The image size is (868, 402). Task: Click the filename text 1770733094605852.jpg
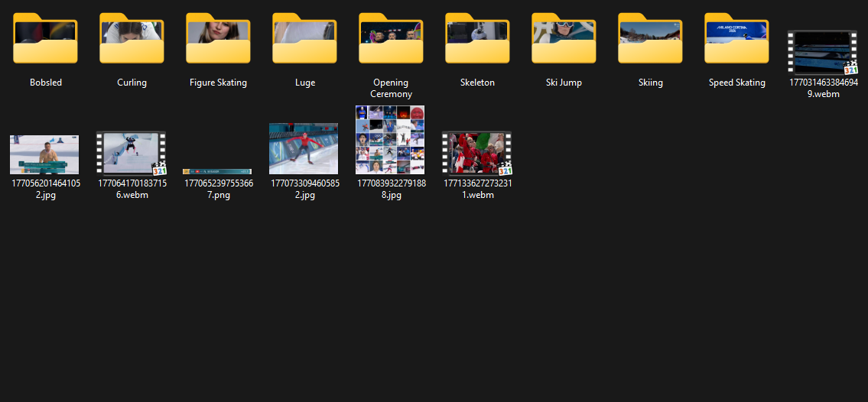pyautogui.click(x=304, y=189)
